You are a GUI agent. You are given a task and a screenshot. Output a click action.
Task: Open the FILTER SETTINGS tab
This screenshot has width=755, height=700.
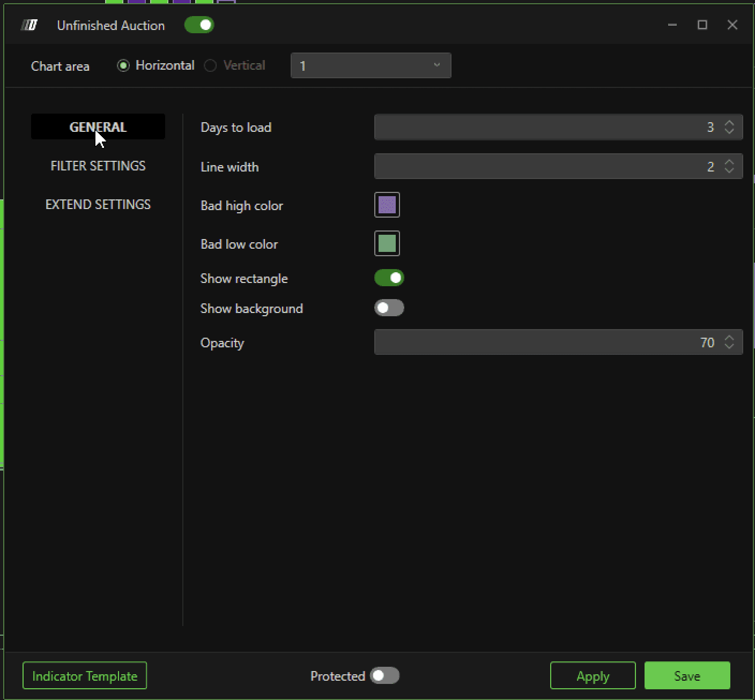98,166
